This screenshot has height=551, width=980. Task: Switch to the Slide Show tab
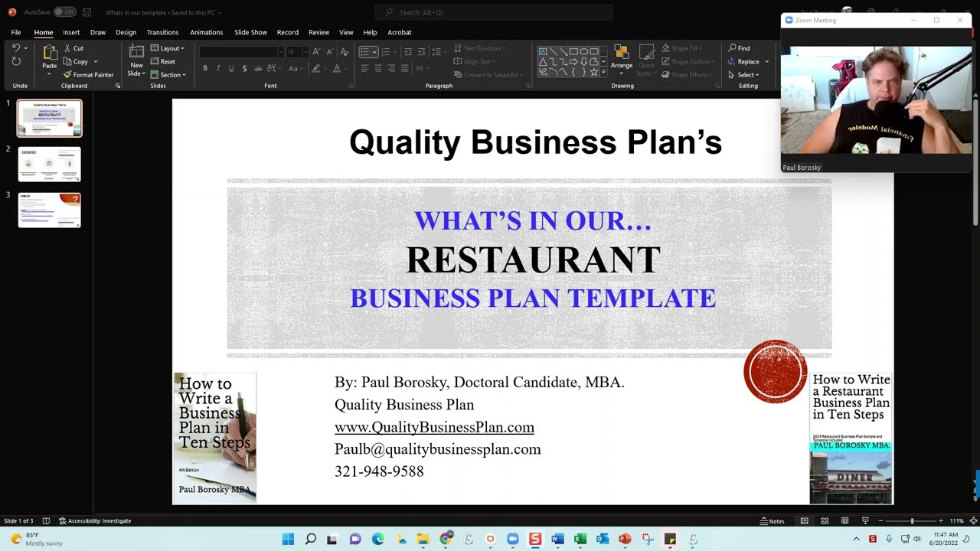coord(250,32)
